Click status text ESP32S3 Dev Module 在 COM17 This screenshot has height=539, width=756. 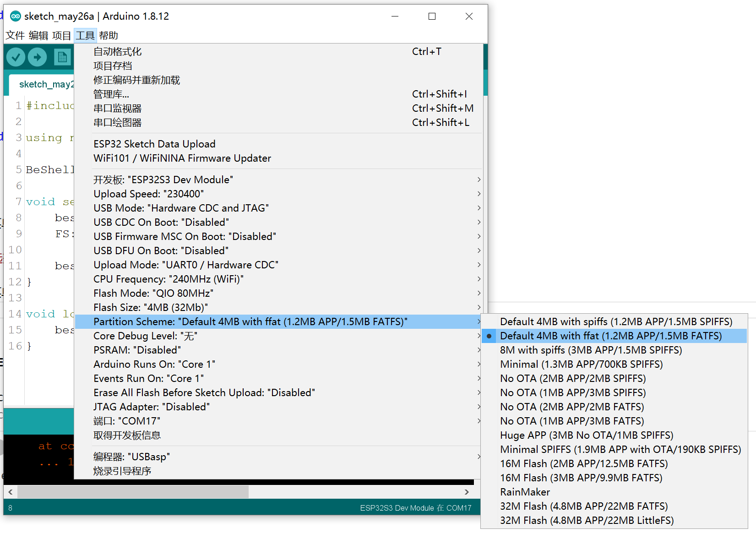pos(416,508)
